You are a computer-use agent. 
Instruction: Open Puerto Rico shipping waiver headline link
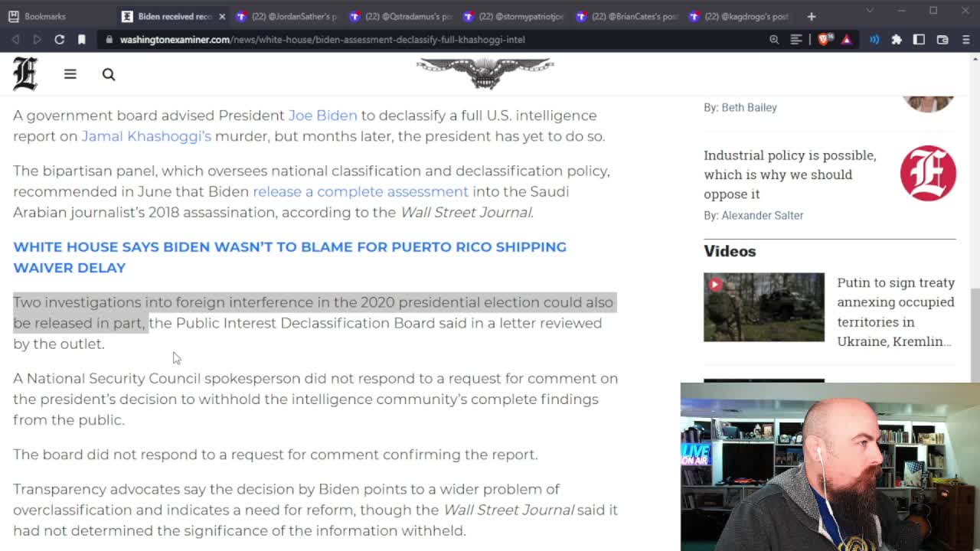click(289, 257)
